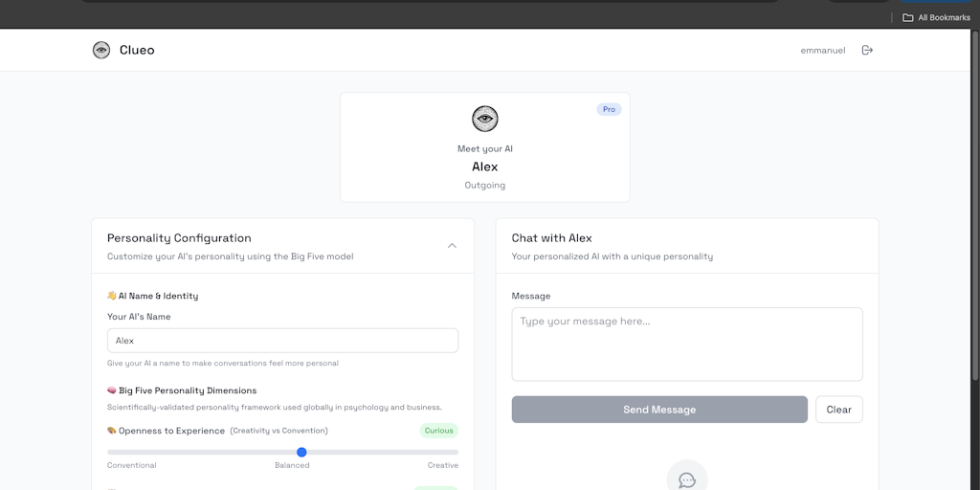Click the Openness to Experience slider handle
Viewport: 980px width, 490px height.
(x=301, y=452)
